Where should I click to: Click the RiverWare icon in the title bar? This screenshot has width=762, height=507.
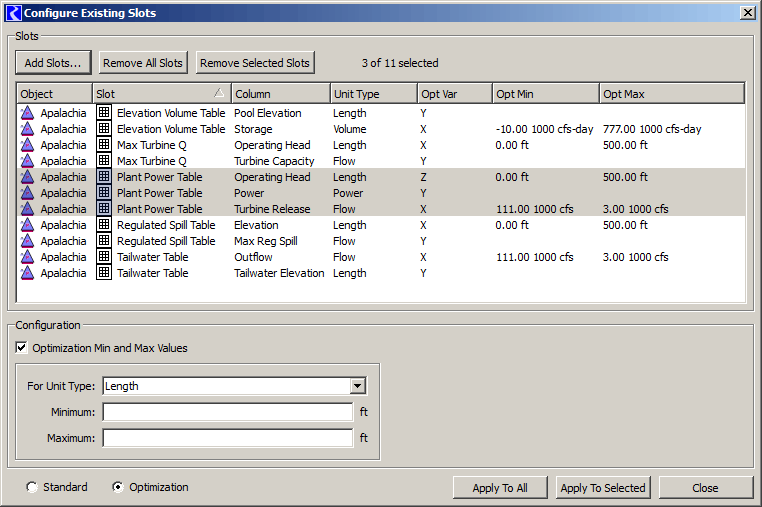(x=13, y=13)
